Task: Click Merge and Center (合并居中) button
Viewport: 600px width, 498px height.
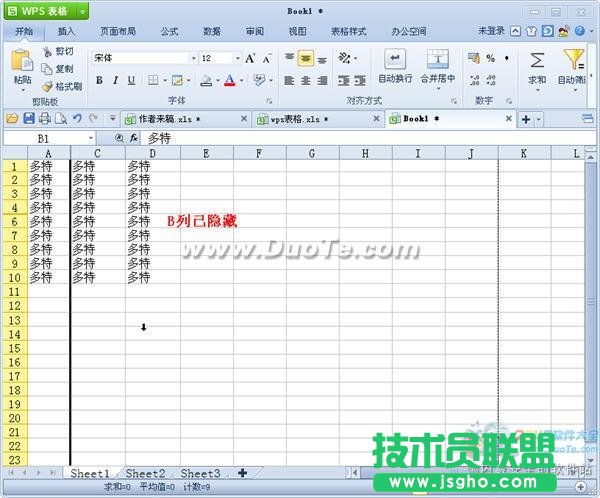Action: coord(438,68)
